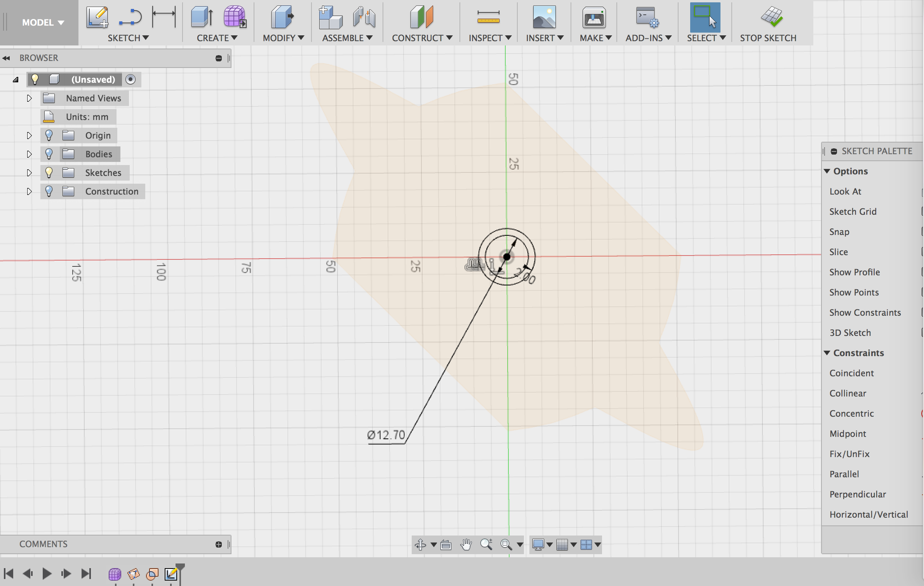Open the INSPECT menu
Screen dimensions: 924x586
[x=490, y=38]
